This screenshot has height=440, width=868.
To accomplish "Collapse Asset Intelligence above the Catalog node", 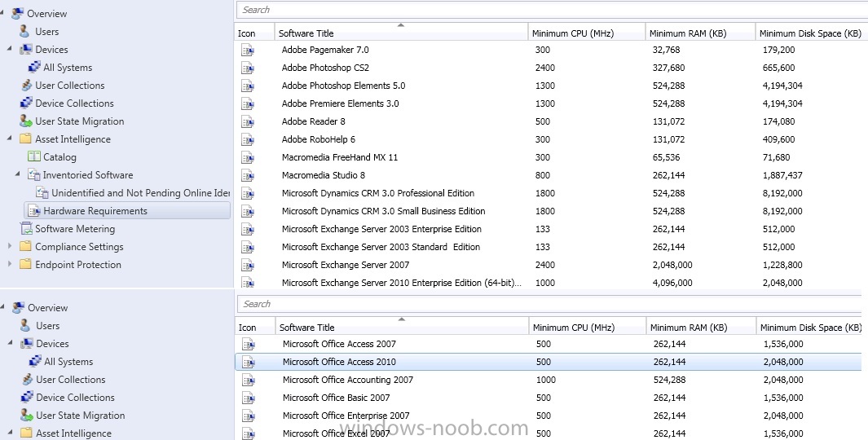I will tap(10, 139).
